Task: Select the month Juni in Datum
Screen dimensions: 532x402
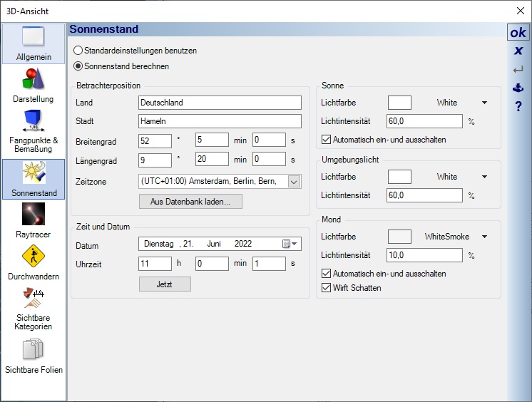Action: pyautogui.click(x=214, y=244)
